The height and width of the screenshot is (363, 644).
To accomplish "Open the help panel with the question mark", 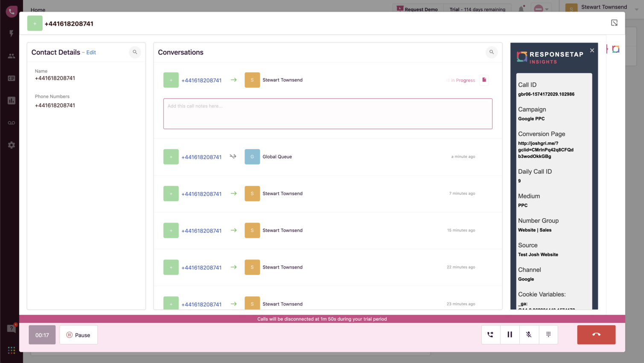I will 11,328.
